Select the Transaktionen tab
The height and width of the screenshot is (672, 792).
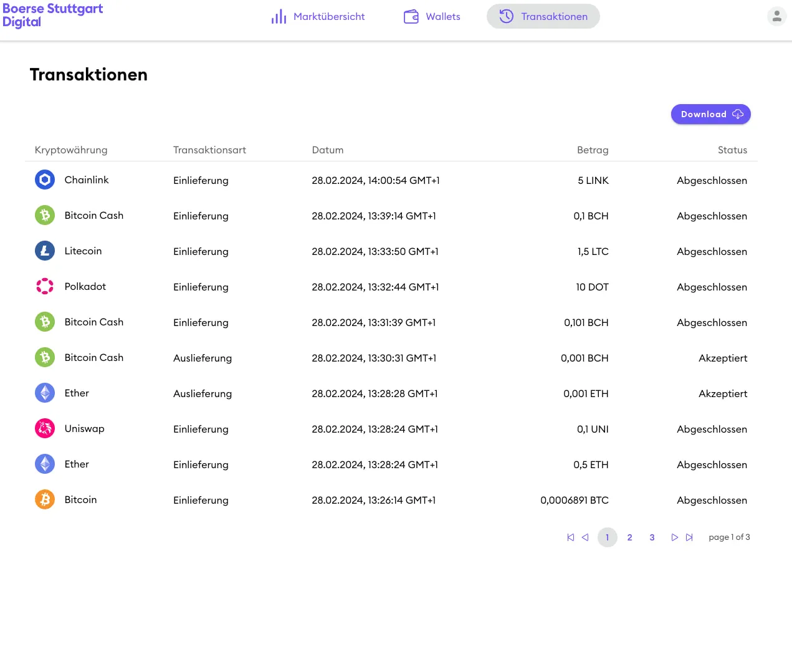[543, 17]
